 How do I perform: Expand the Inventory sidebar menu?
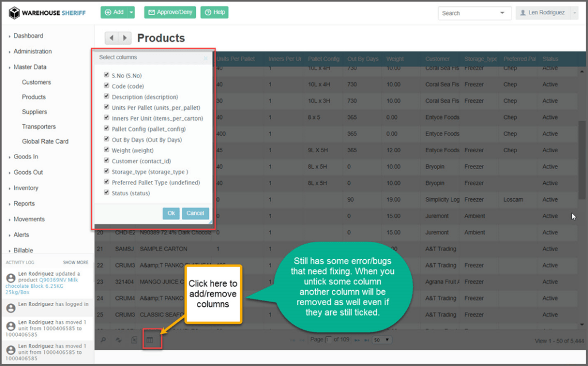pos(26,188)
